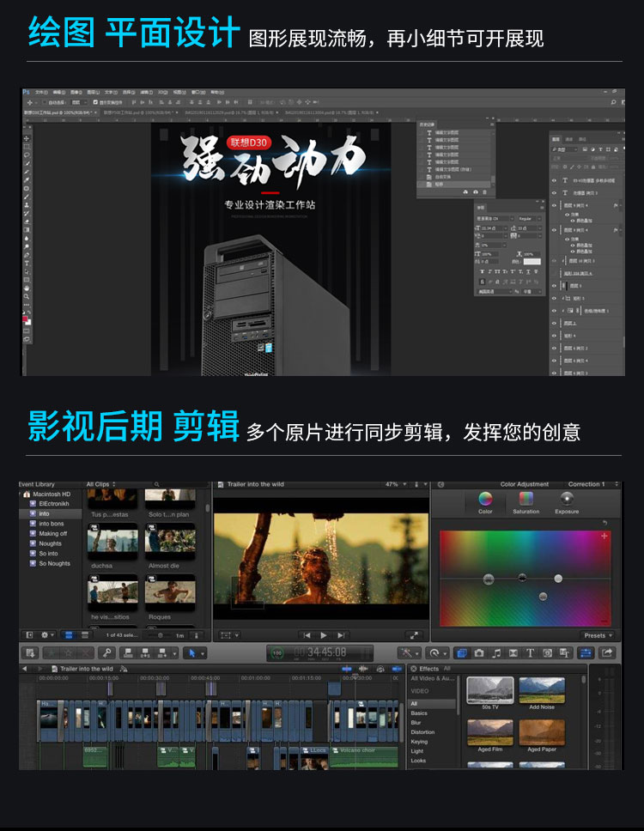
Task: Select the Exposure icon in Color Adjustment
Action: (x=567, y=499)
